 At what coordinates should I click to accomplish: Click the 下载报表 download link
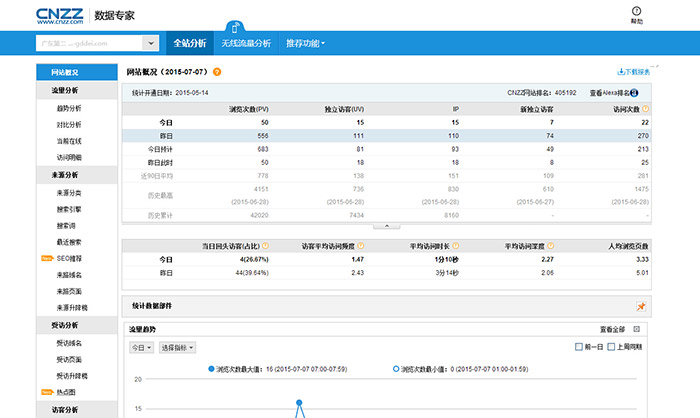point(634,72)
